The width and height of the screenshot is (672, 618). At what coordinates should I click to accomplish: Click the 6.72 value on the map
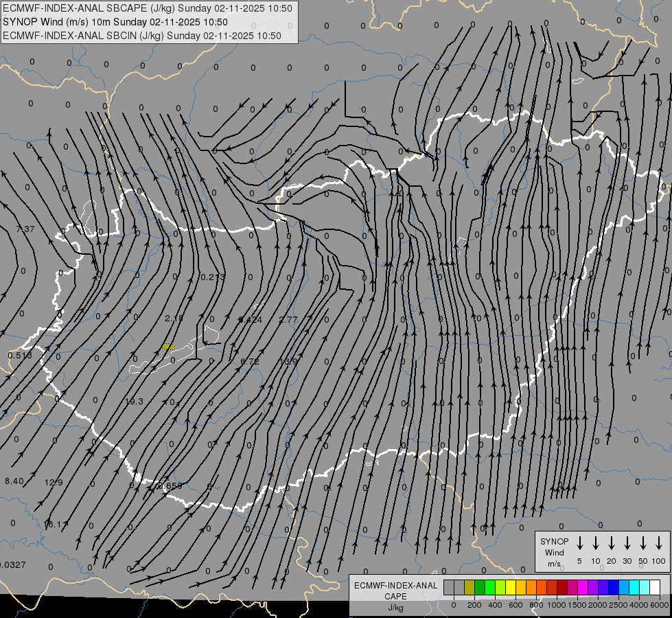pyautogui.click(x=249, y=361)
